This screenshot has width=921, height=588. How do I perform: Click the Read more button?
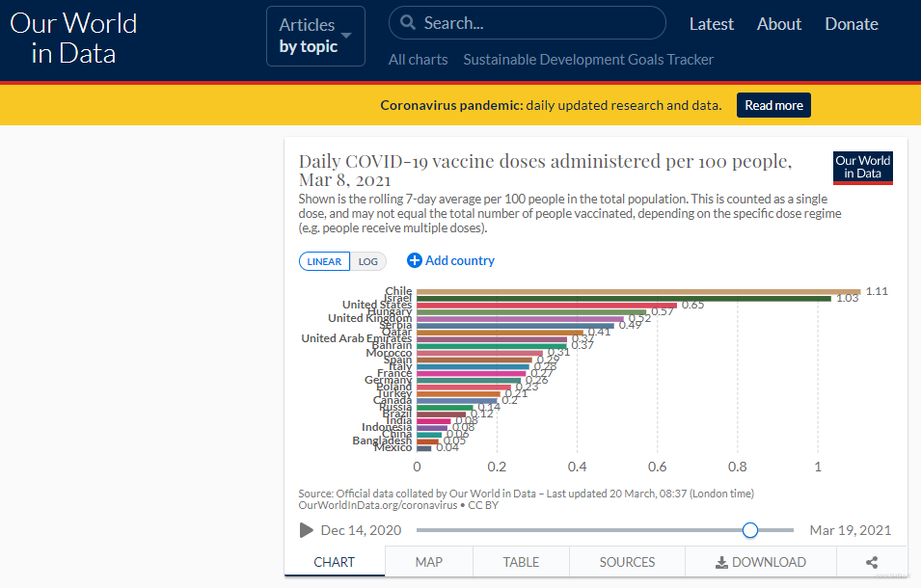773,105
